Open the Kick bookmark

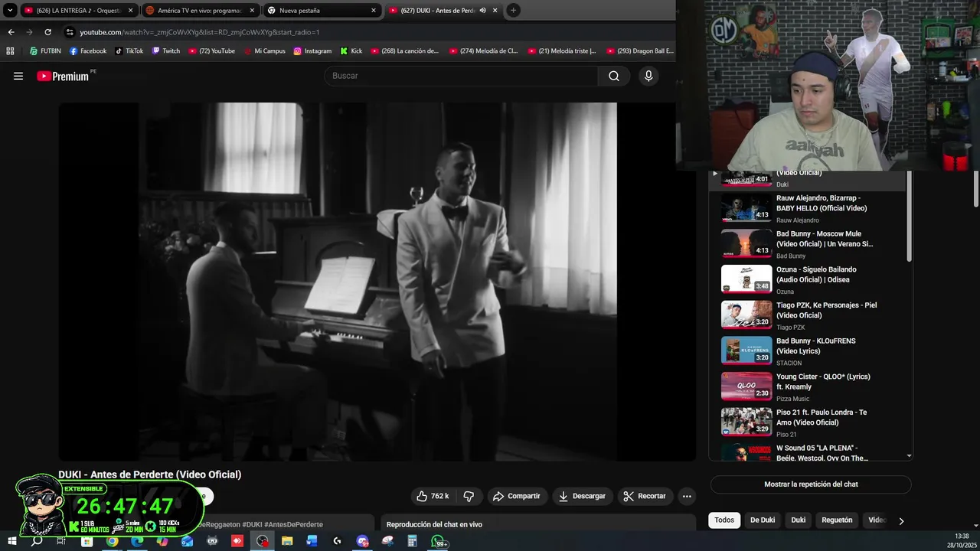coord(351,51)
